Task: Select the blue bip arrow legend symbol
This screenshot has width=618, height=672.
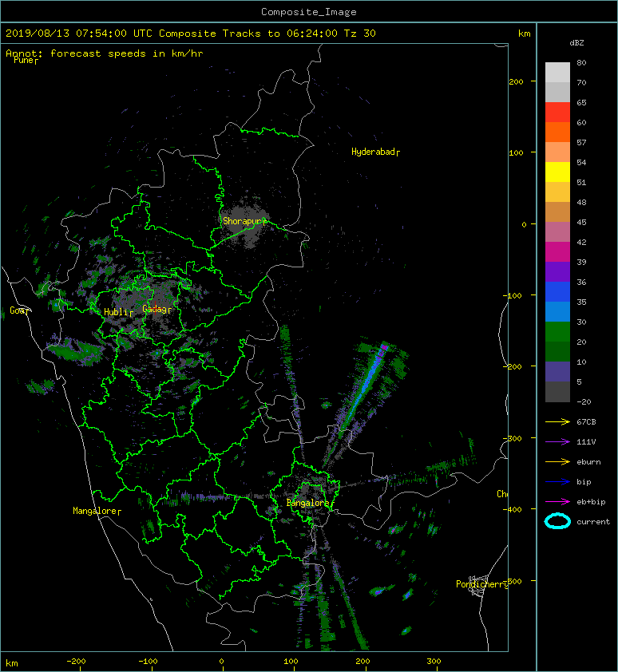Action: point(557,482)
